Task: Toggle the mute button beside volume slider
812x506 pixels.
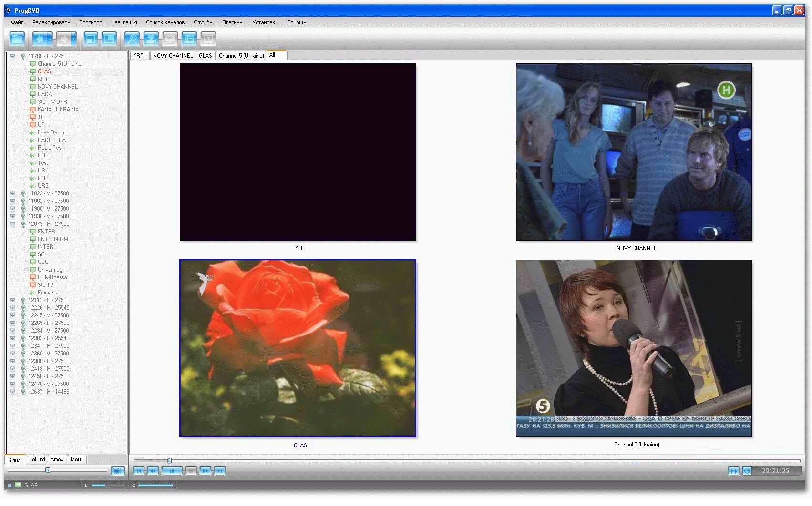Action: (117, 471)
